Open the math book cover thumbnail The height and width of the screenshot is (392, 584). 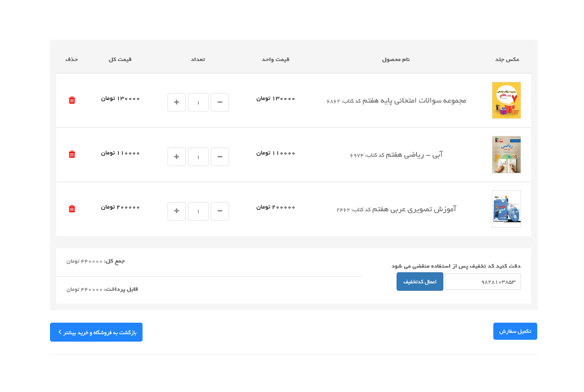coord(506,154)
